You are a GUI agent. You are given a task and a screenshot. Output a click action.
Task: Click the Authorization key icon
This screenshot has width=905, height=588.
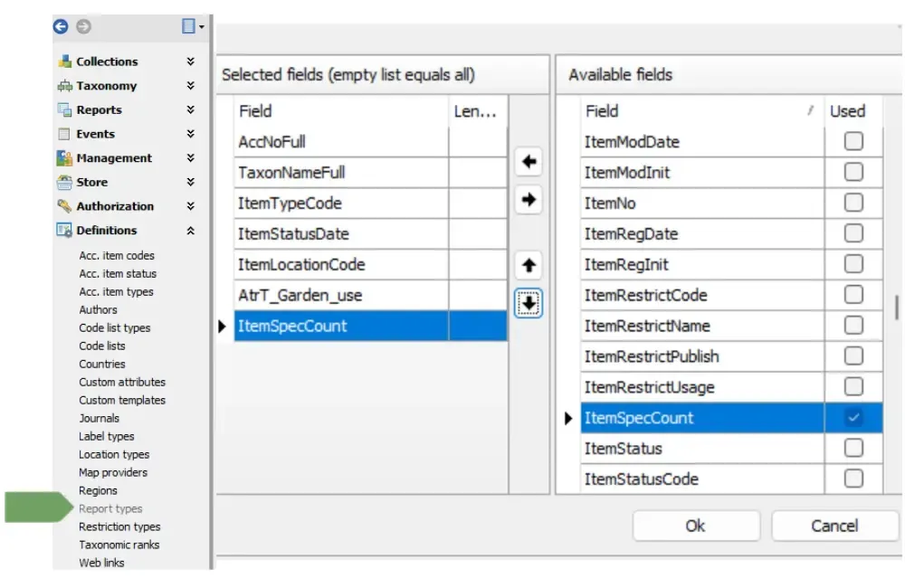click(64, 206)
